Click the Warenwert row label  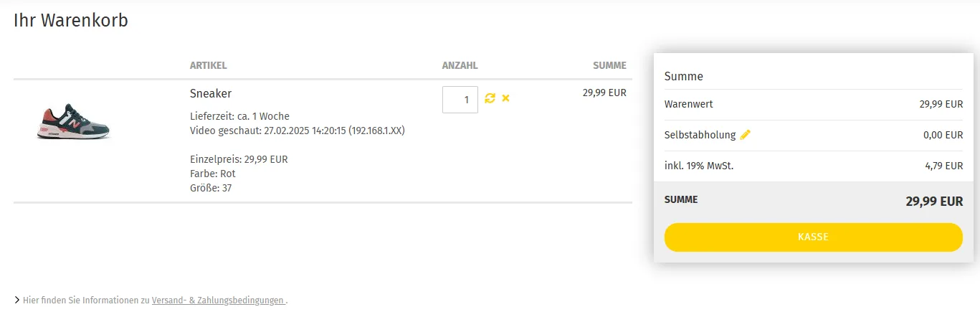(689, 104)
